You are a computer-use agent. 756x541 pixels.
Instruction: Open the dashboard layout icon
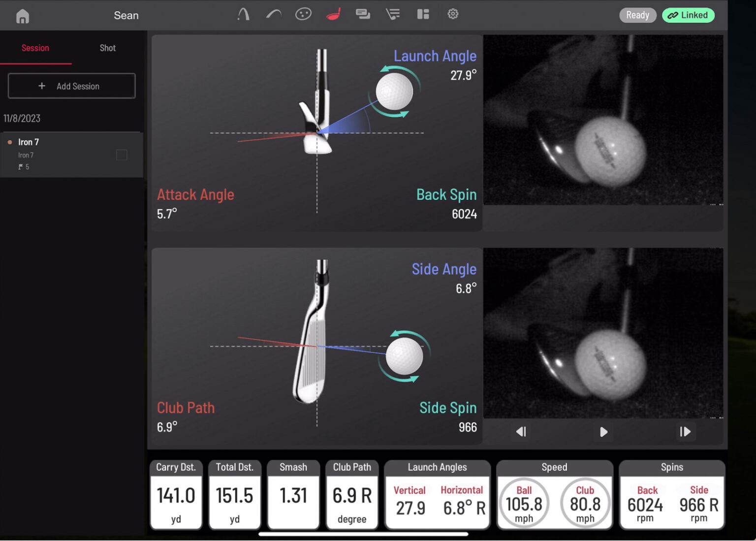pos(423,14)
